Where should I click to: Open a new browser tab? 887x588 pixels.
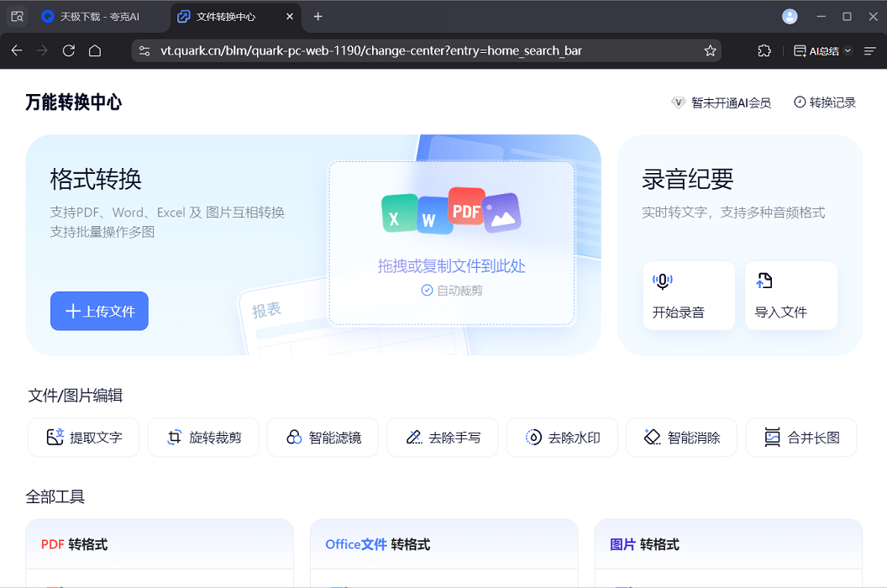pos(318,17)
